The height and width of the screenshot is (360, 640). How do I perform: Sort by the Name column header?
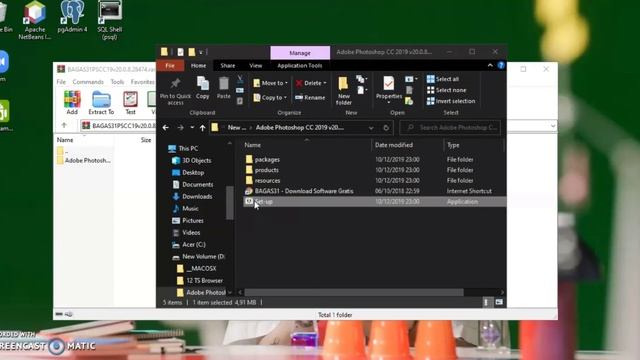(x=306, y=145)
